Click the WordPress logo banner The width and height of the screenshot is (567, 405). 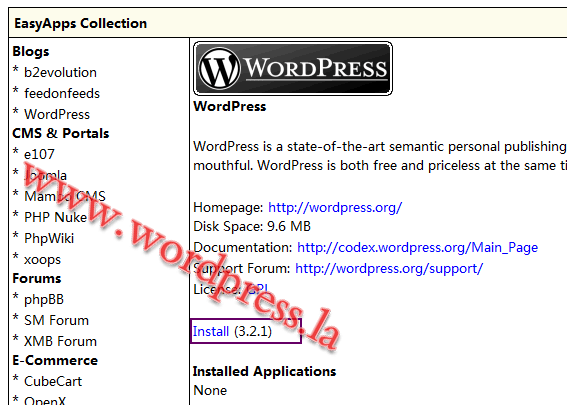(x=293, y=68)
